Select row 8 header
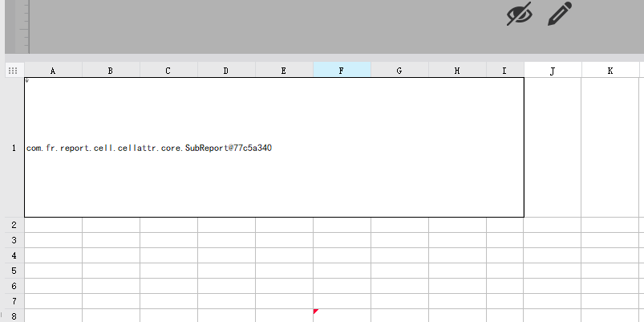Image resolution: width=644 pixels, height=322 pixels. pyautogui.click(x=14, y=316)
